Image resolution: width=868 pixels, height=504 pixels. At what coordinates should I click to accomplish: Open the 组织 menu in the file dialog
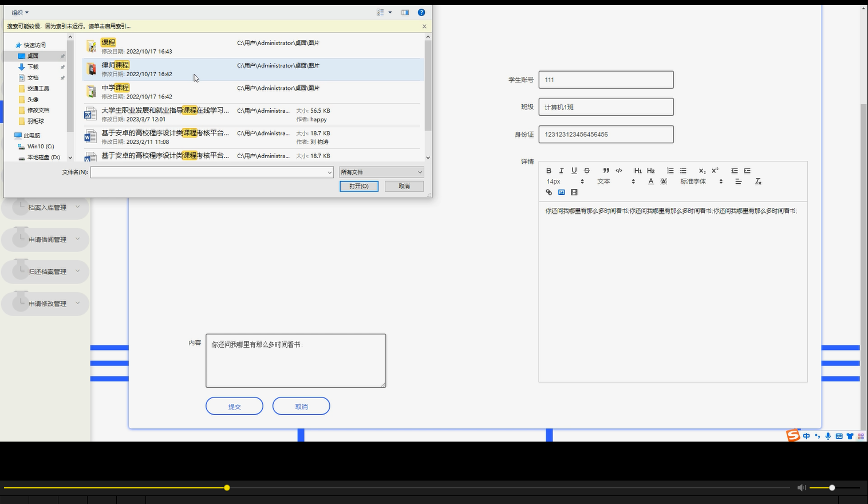point(19,12)
